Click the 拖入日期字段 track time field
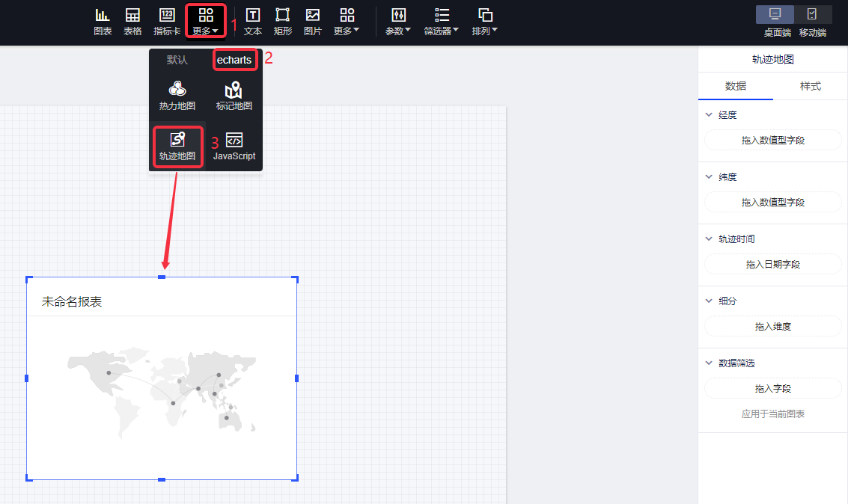The image size is (848, 504). (772, 264)
